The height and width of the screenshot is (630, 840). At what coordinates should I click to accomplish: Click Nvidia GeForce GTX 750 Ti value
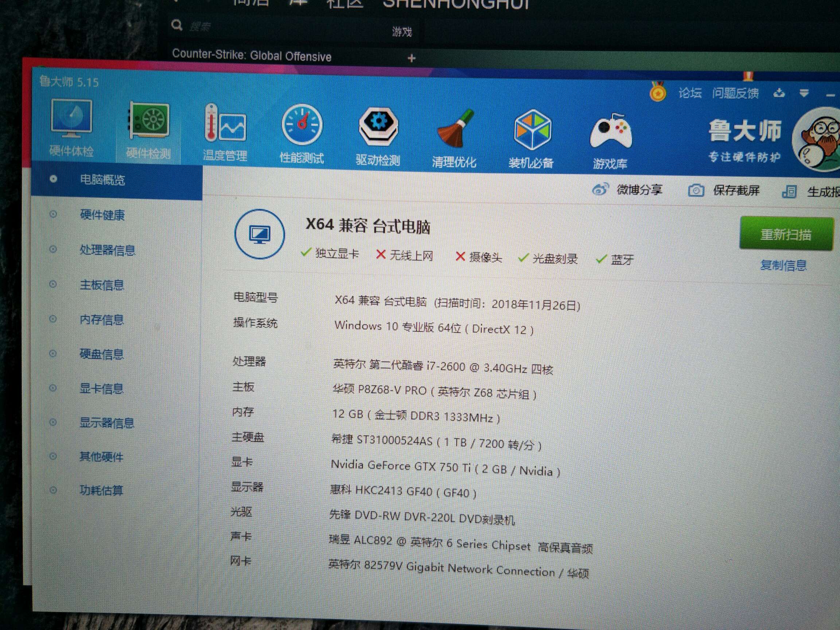tap(446, 468)
